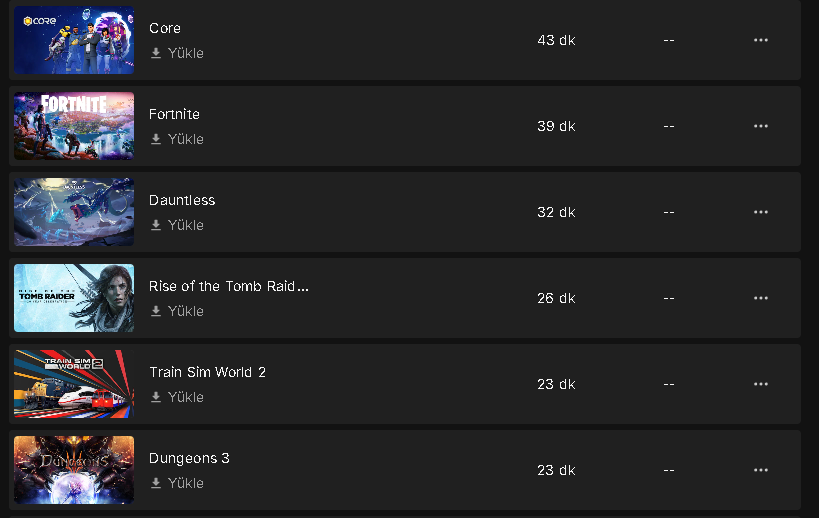
Task: Open the three-dot menu for Core
Action: [x=760, y=40]
